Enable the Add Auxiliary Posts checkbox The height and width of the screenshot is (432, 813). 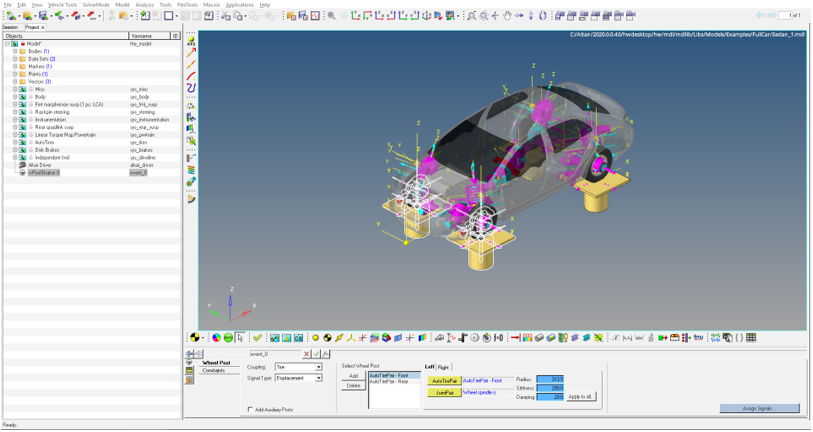pyautogui.click(x=250, y=409)
